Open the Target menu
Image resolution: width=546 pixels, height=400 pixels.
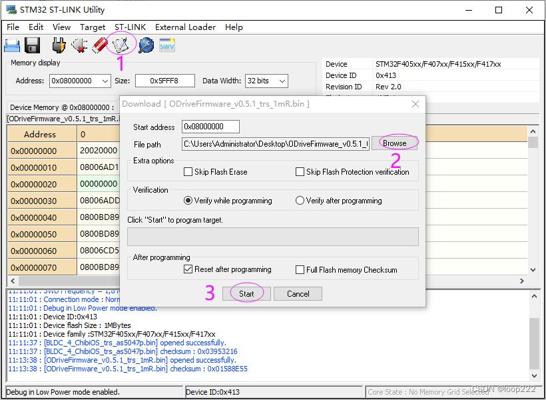pyautogui.click(x=92, y=27)
